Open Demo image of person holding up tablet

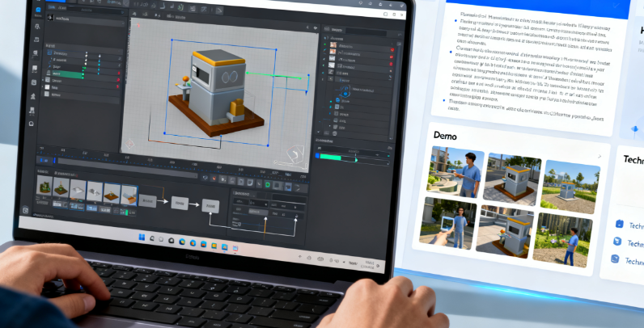(x=447, y=223)
